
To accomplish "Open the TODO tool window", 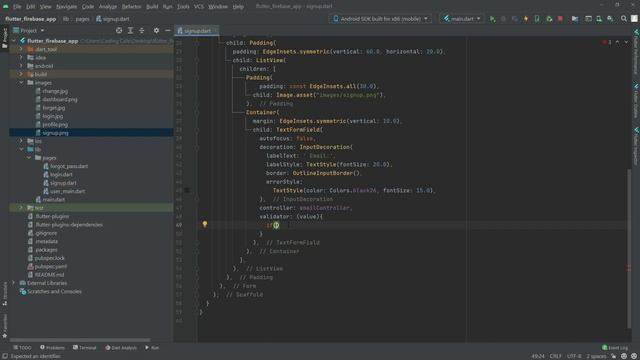I will [x=22, y=348].
